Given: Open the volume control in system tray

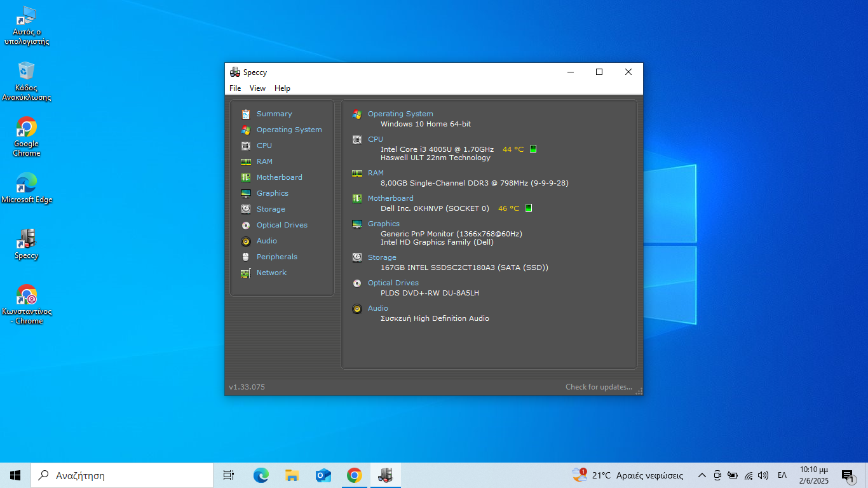Looking at the screenshot, I should [763, 475].
